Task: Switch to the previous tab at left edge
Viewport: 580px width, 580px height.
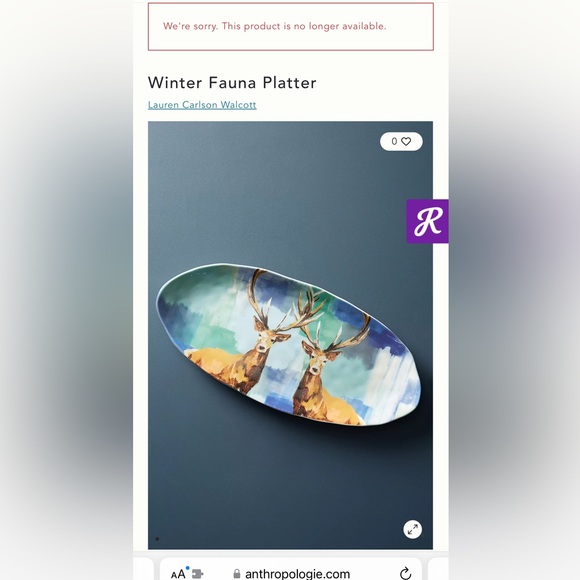Action: point(144,570)
